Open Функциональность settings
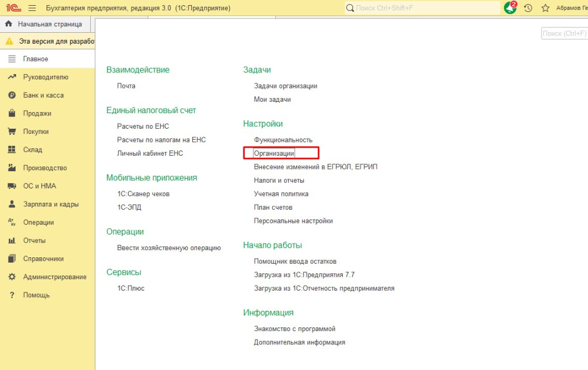This screenshot has width=588, height=370. point(283,140)
